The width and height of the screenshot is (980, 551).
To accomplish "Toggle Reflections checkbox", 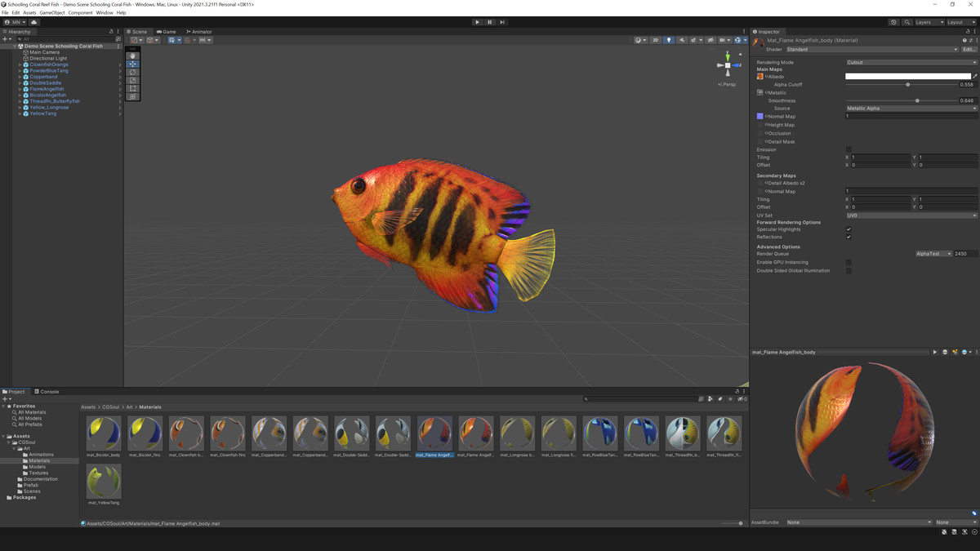I will (x=849, y=237).
